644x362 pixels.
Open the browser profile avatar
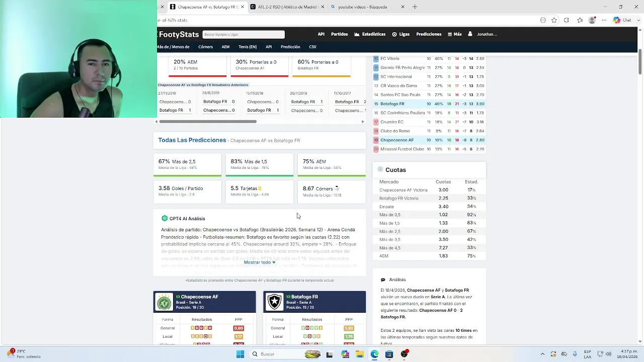[592, 20]
